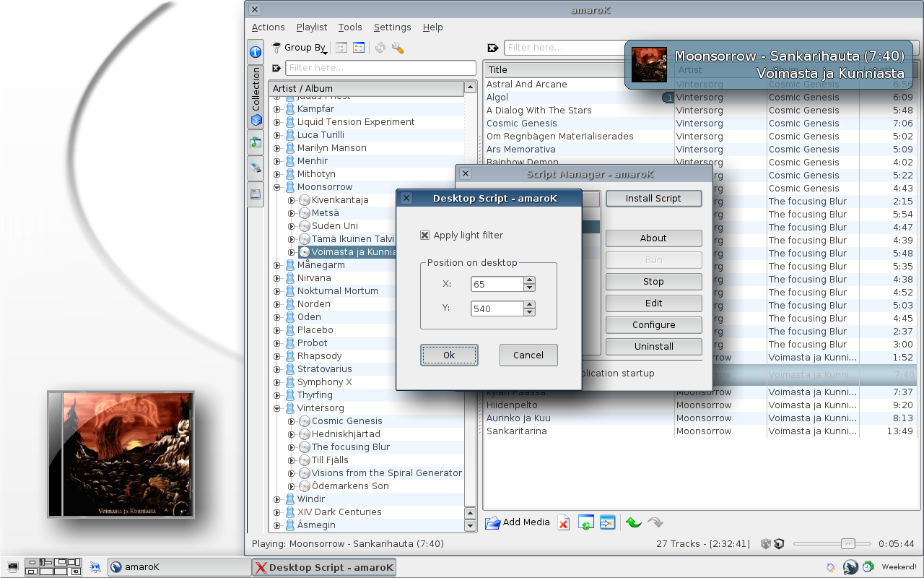Expand the Windir artist node

(x=277, y=499)
